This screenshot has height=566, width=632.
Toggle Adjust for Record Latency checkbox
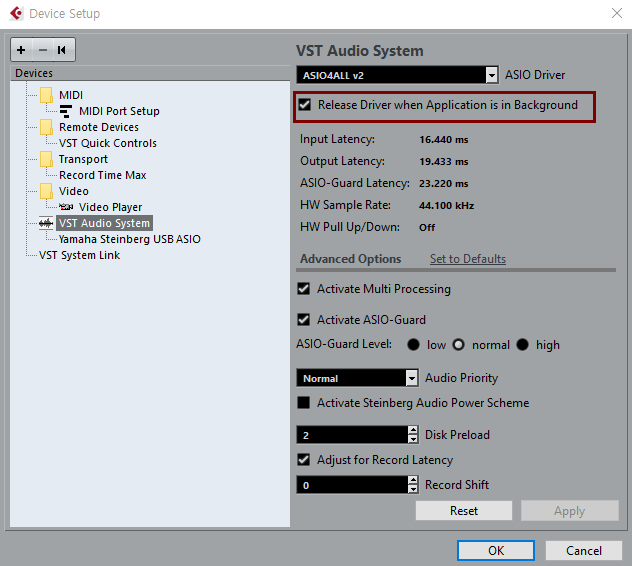304,460
